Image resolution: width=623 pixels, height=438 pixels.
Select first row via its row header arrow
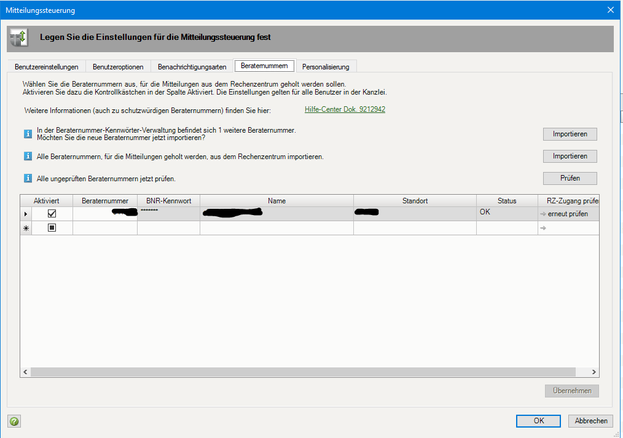pos(25,213)
